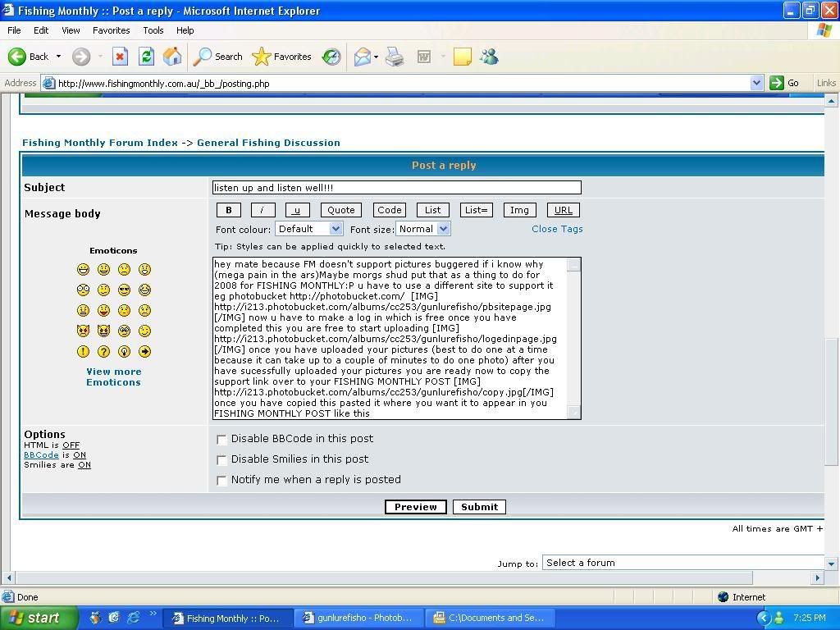Open the History toolbar icon
Screen dimensions: 840x630
click(x=331, y=57)
